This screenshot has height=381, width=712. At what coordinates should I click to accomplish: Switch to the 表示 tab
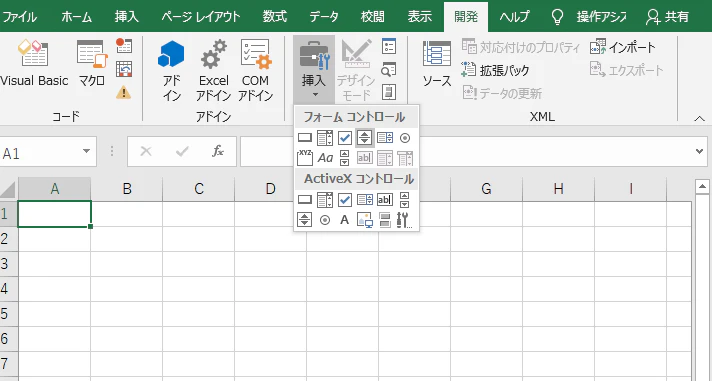tap(419, 17)
